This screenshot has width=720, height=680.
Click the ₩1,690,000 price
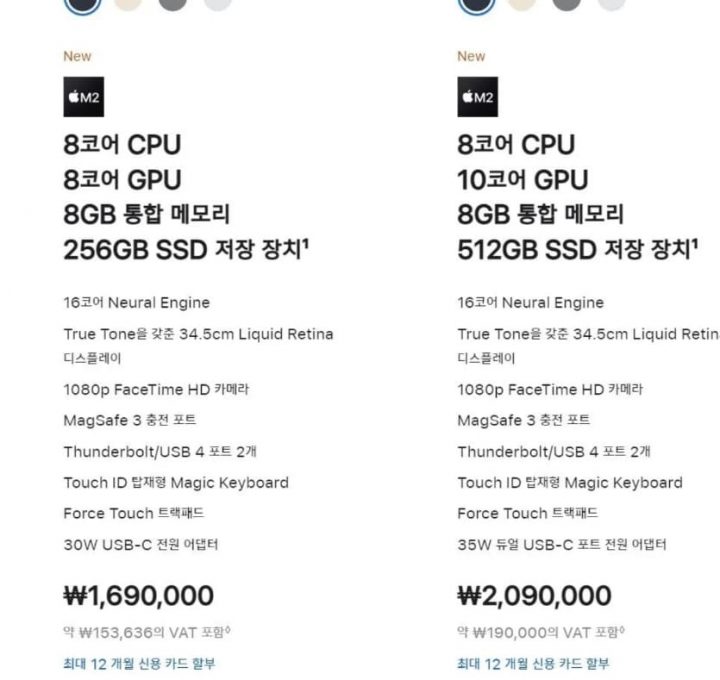139,596
